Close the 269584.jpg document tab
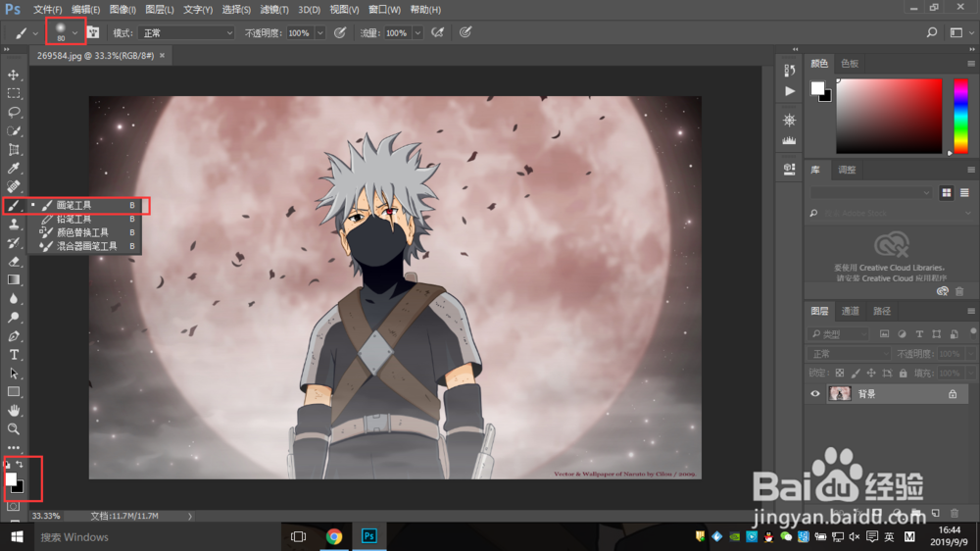This screenshot has height=551, width=980. click(x=162, y=56)
